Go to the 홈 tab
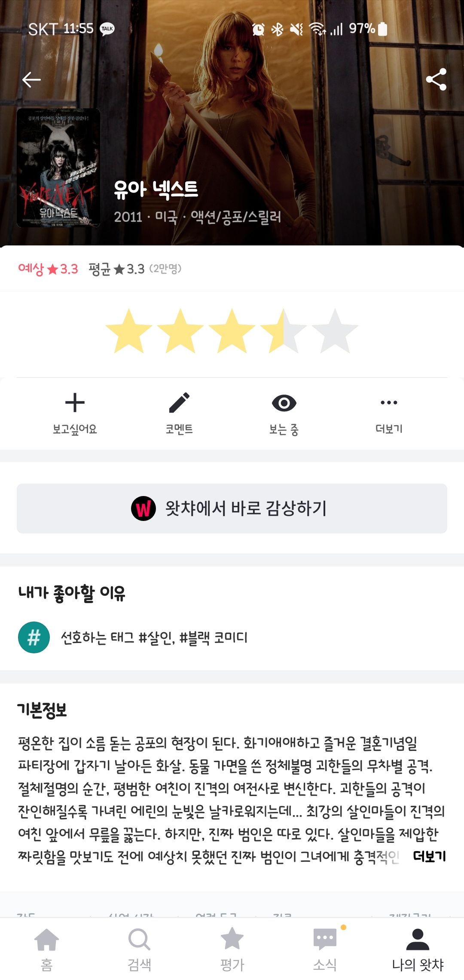 [x=46, y=947]
